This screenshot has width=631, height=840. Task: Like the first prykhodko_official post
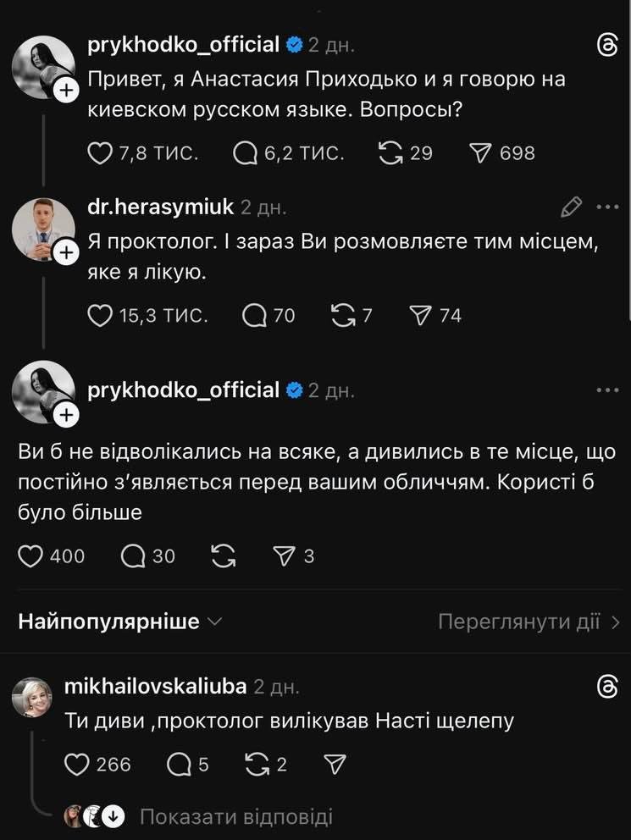(x=101, y=153)
